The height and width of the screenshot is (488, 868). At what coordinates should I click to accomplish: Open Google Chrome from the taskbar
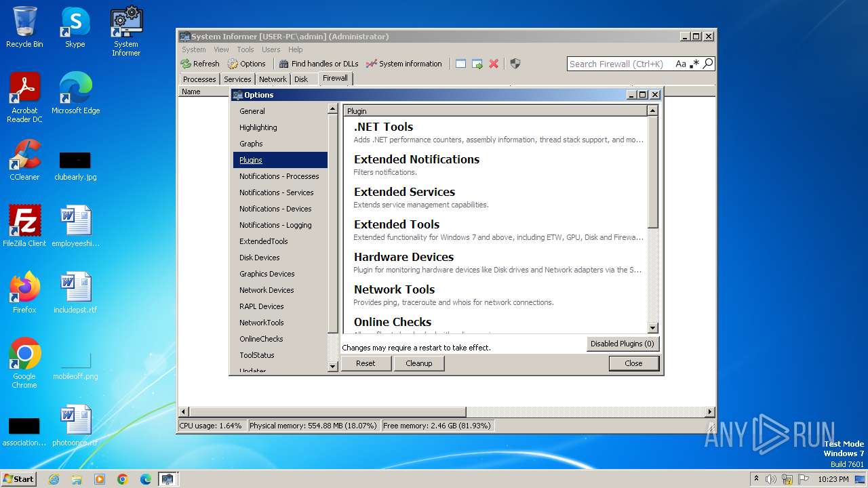(123, 479)
